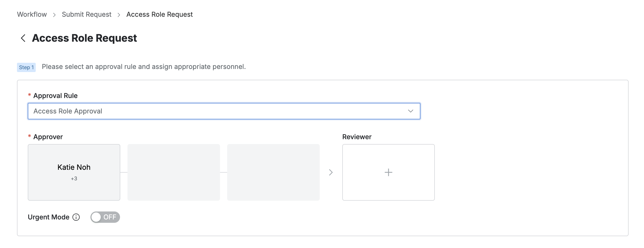Navigate to the Submit Request breadcrumb

tap(87, 14)
